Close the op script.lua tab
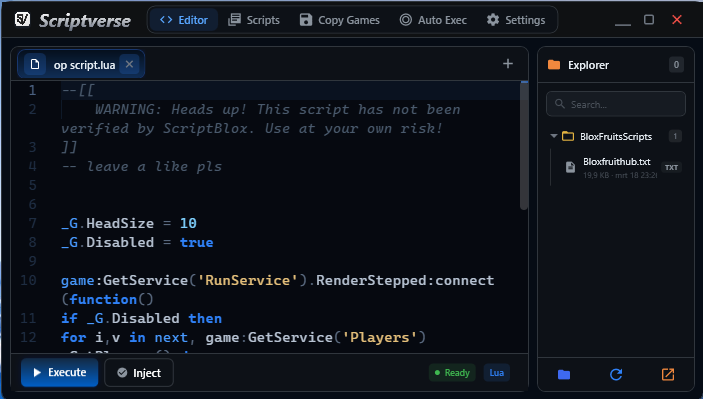This screenshot has height=399, width=703. (130, 64)
